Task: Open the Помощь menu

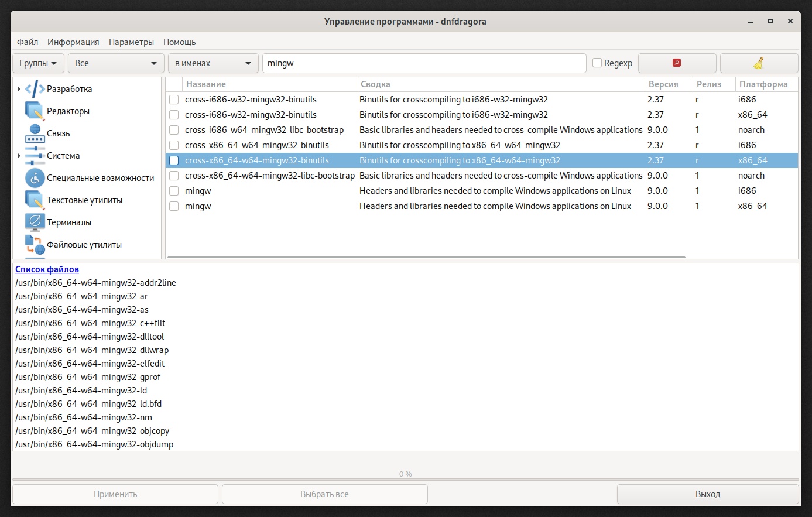Action: (x=179, y=42)
